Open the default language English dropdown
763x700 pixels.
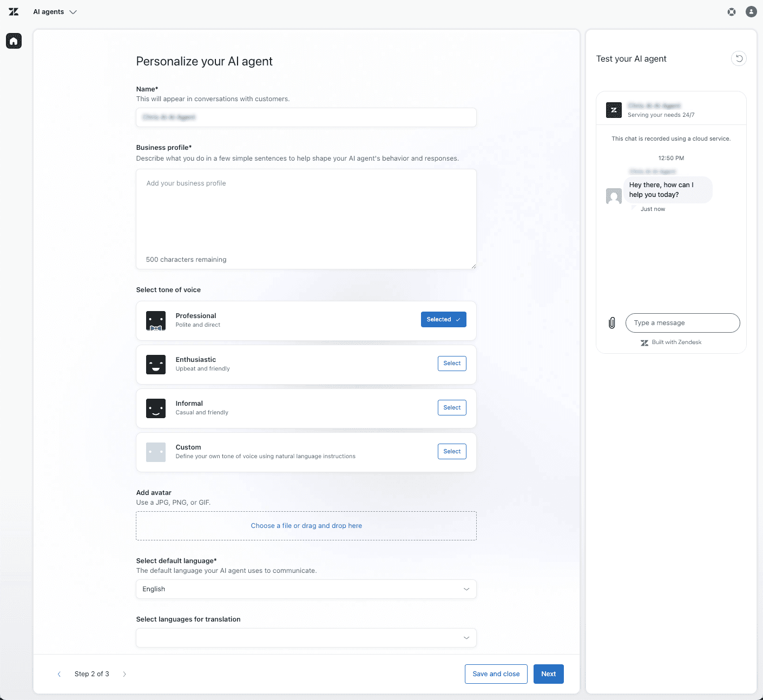(x=306, y=589)
